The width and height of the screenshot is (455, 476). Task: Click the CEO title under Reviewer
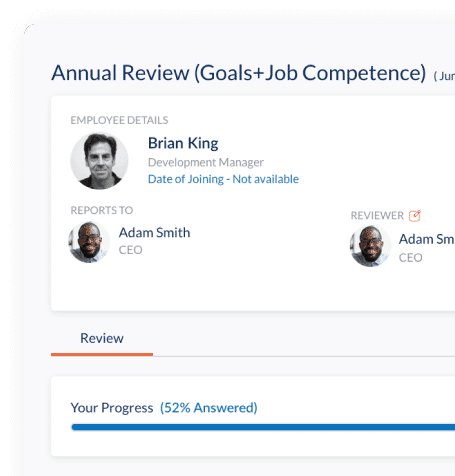(x=411, y=258)
